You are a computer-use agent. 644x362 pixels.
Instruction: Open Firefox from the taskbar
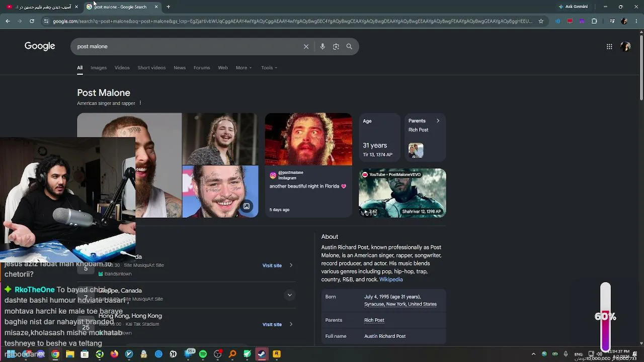[x=114, y=354]
